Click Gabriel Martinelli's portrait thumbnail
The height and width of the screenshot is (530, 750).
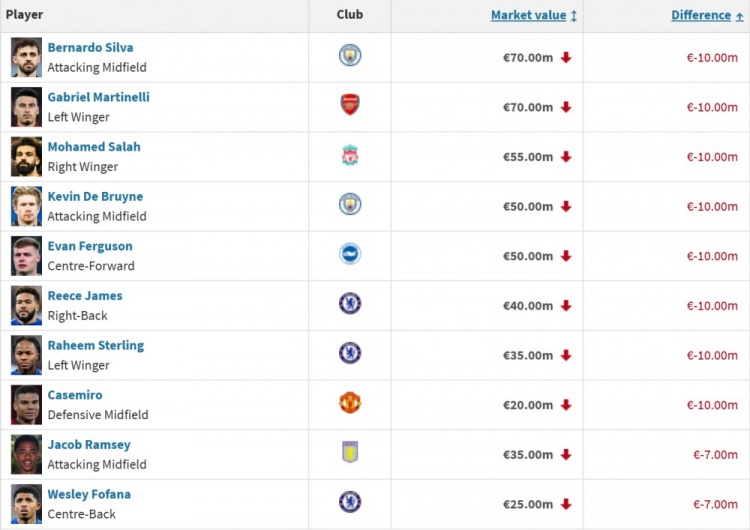pos(26,107)
